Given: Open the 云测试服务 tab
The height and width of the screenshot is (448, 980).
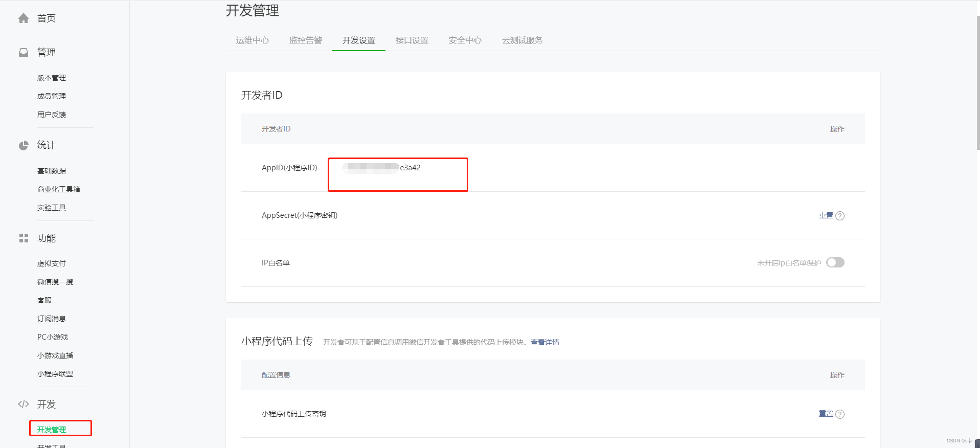Looking at the screenshot, I should 522,40.
